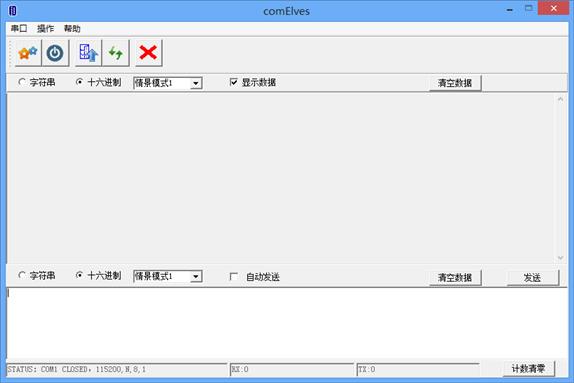Screen dimensions: 574x383
Task: Click 清空数据 button in receive panel
Action: click(455, 83)
